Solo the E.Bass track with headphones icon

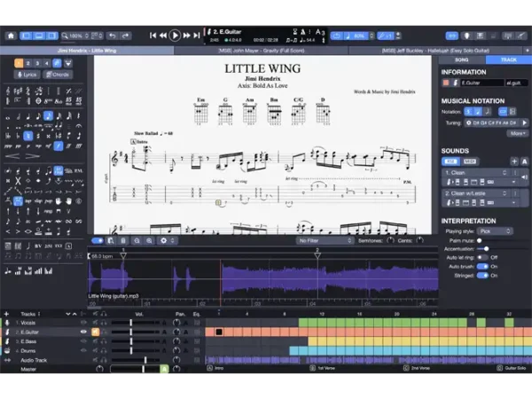(x=104, y=341)
